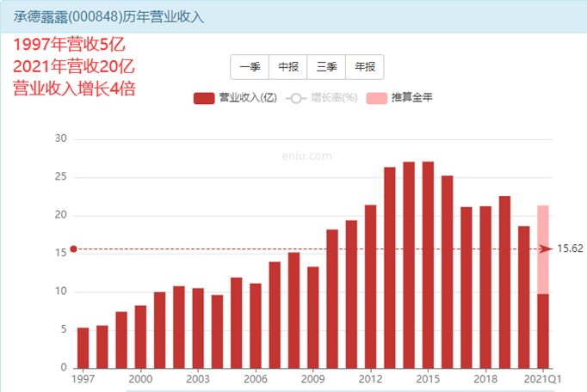Click the 1997 revenue bar
Viewport: 587px width, 392px height.
(x=83, y=348)
